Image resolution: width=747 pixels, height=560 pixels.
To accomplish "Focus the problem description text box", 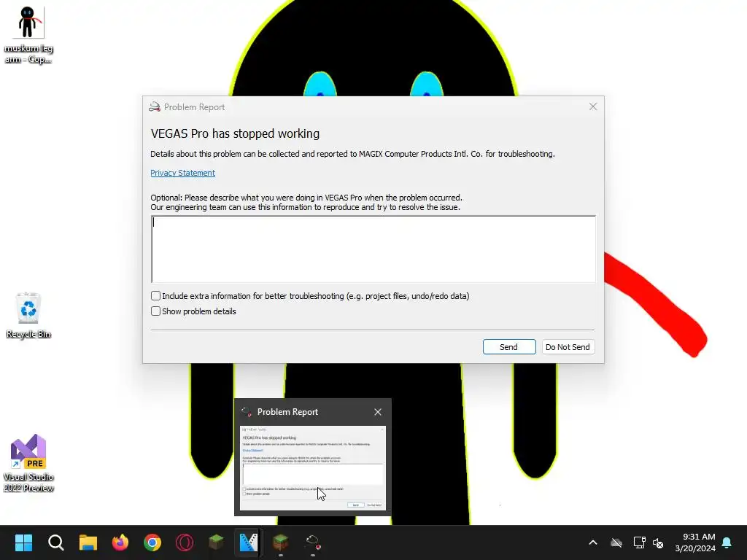I will point(373,249).
